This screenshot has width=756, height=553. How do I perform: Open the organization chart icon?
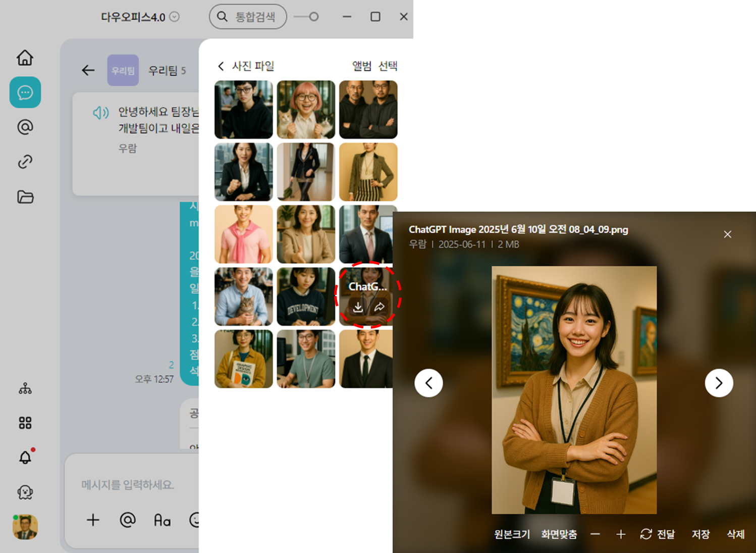pyautogui.click(x=25, y=388)
